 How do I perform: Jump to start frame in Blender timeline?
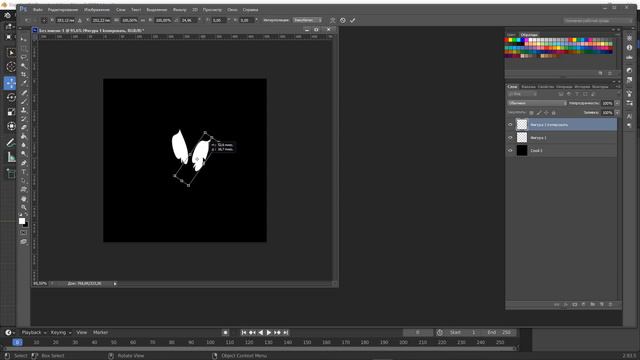[x=244, y=333]
